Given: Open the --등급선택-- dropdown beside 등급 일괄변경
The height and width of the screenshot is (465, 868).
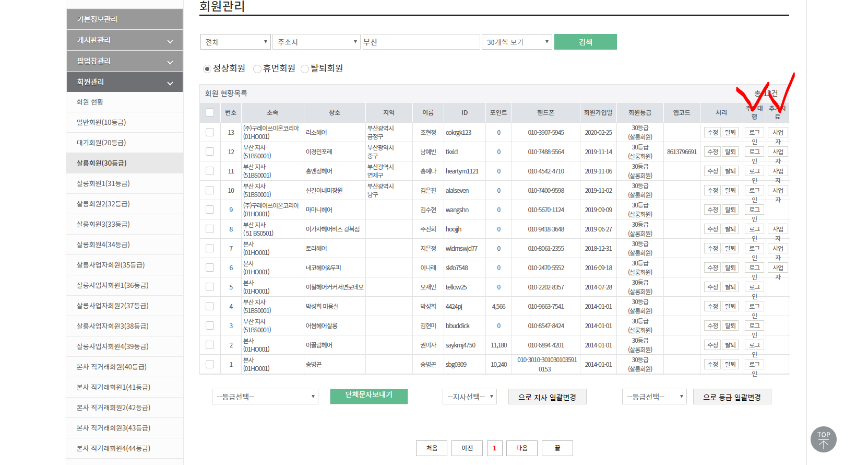Looking at the screenshot, I should pos(655,397).
